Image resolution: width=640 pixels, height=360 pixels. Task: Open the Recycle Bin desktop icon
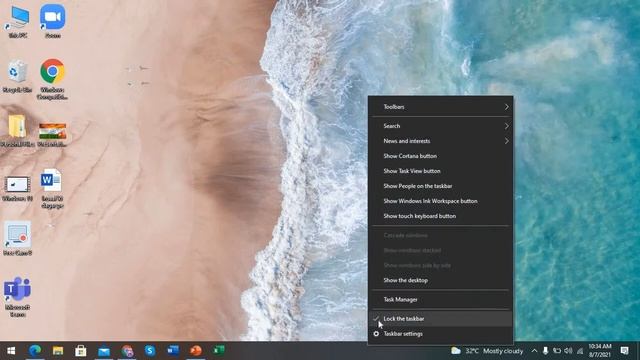click(17, 76)
